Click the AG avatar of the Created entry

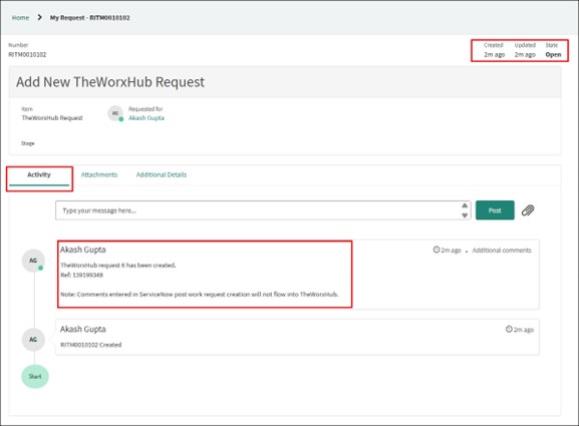[x=33, y=340]
